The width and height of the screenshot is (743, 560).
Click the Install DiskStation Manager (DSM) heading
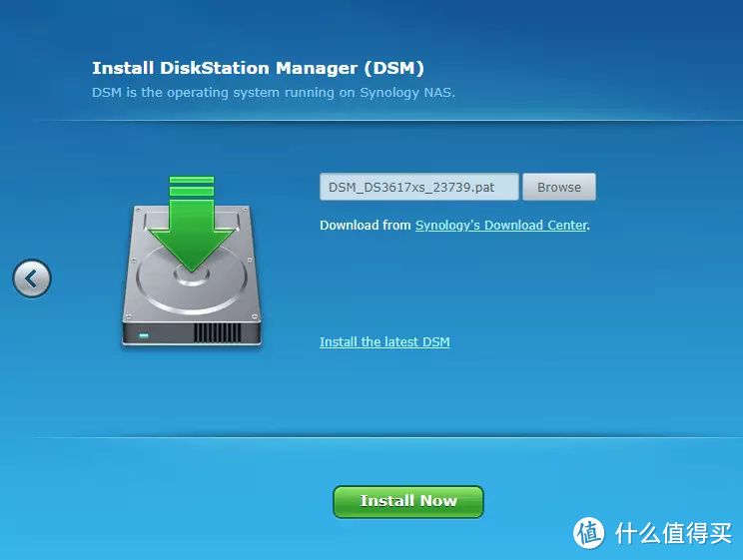pos(258,68)
